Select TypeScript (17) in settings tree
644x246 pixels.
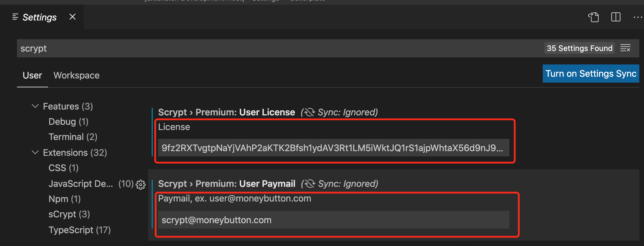click(x=80, y=230)
